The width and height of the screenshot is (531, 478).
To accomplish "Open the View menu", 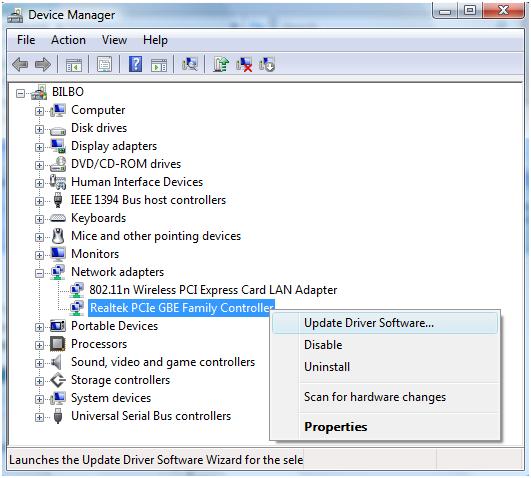I will point(114,40).
